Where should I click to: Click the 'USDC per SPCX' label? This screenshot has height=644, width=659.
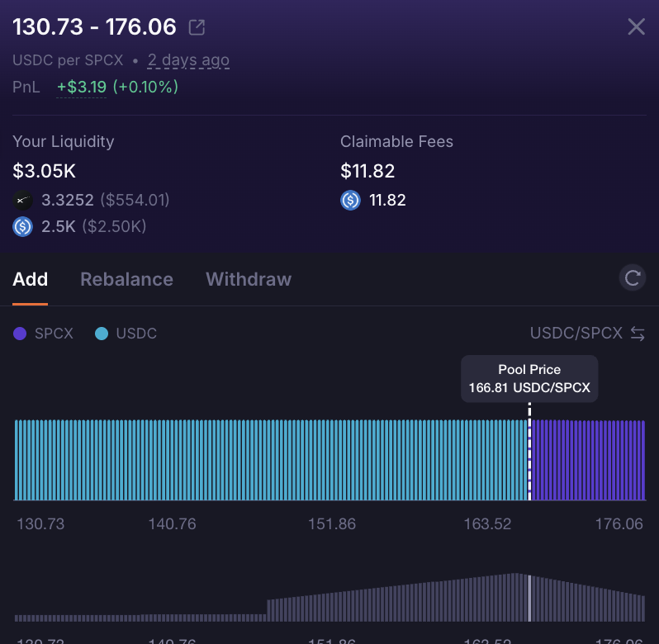pos(68,60)
